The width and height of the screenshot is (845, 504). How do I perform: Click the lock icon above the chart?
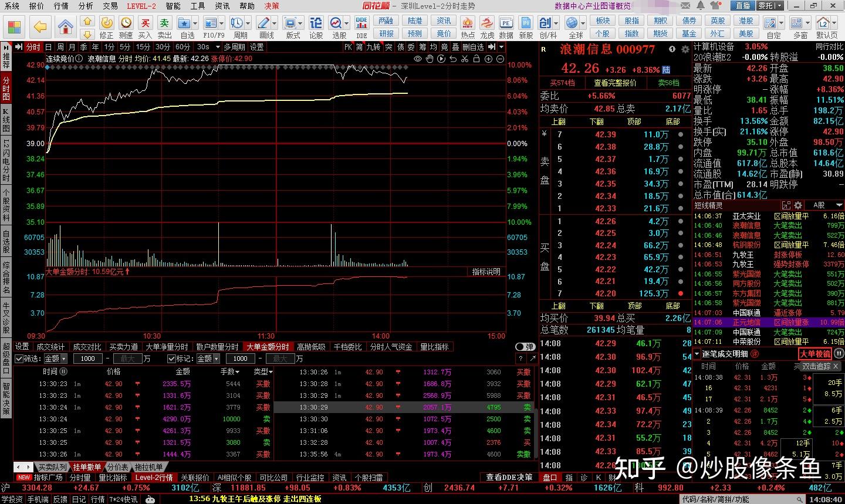pyautogui.click(x=476, y=59)
